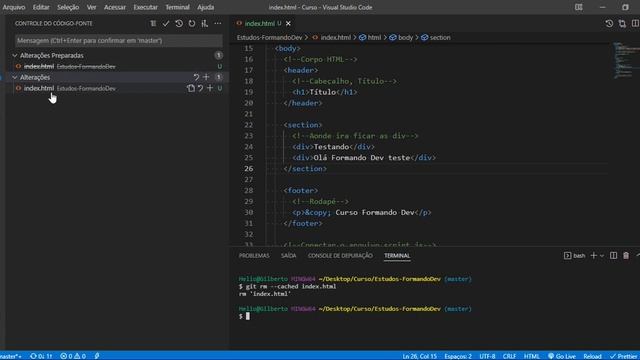
Task: Open the Ajuda menu
Action: (x=206, y=7)
